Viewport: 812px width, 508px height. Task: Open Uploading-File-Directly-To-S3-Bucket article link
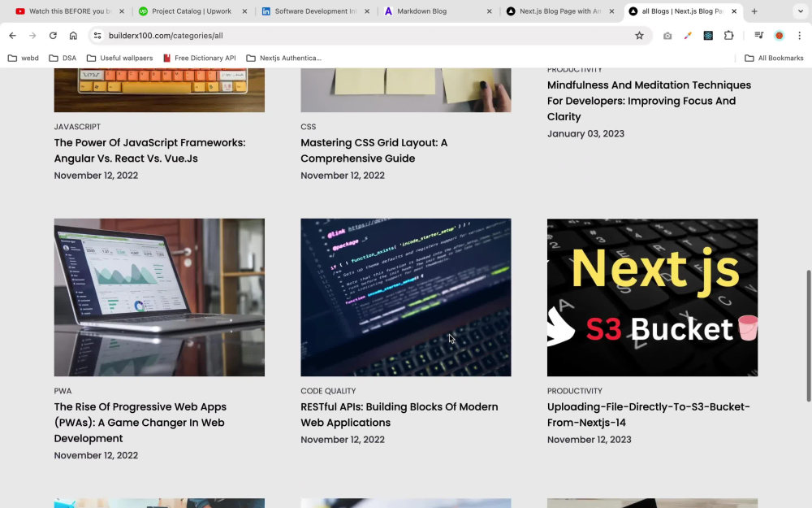click(x=648, y=415)
